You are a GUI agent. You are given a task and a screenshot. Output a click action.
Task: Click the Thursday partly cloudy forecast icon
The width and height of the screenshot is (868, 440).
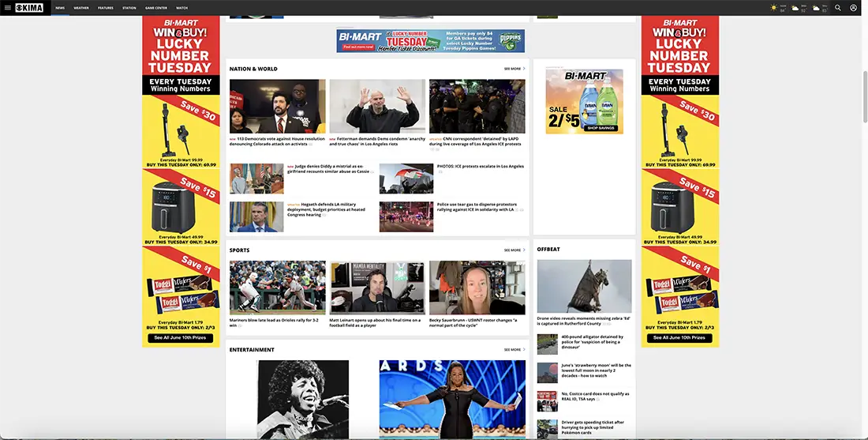tap(816, 8)
